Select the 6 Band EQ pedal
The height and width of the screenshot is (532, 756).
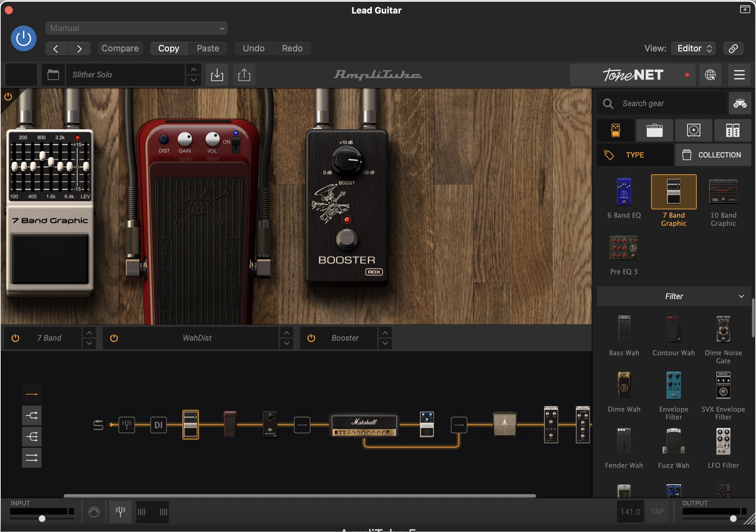click(x=624, y=191)
